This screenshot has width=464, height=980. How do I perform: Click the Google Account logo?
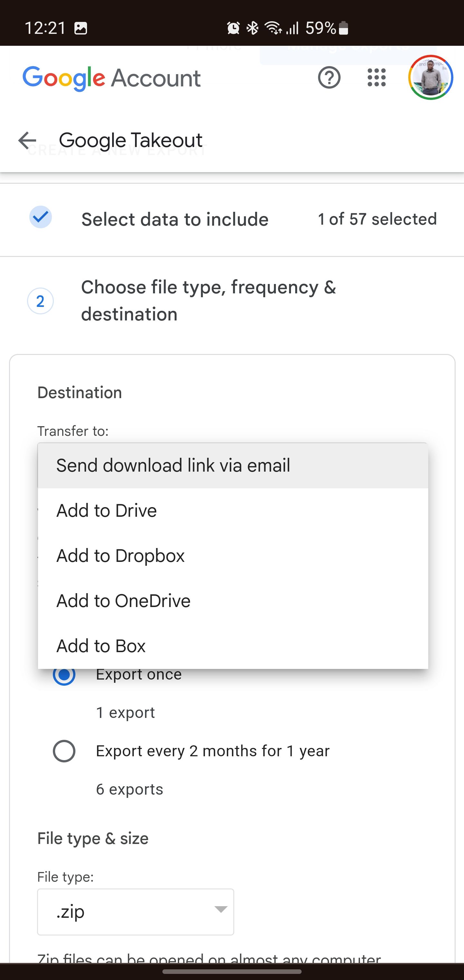click(111, 78)
